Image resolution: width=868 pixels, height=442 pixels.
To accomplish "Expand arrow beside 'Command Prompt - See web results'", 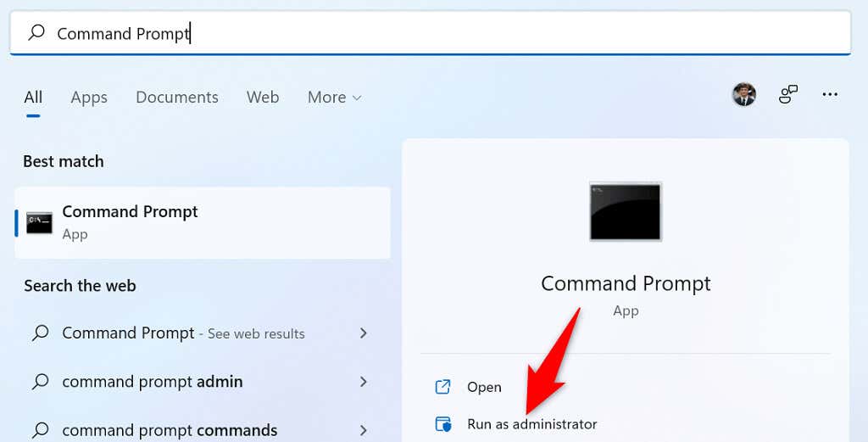I will [x=364, y=333].
